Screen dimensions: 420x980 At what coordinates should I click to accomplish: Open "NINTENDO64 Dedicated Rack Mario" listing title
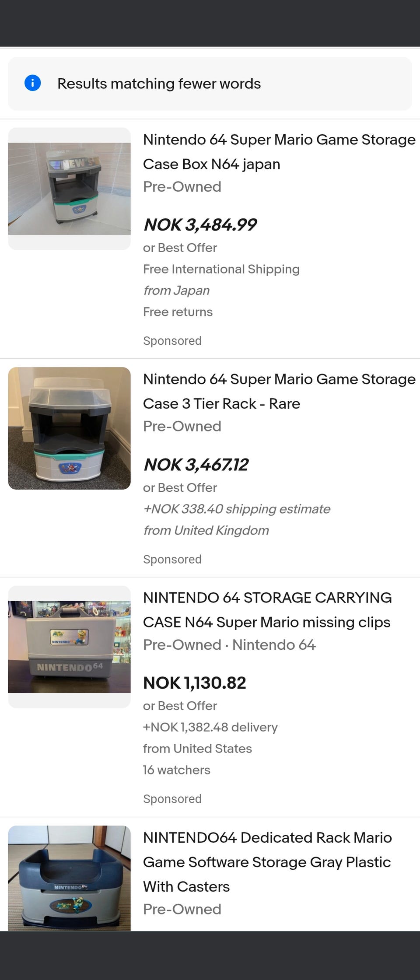[267, 861]
